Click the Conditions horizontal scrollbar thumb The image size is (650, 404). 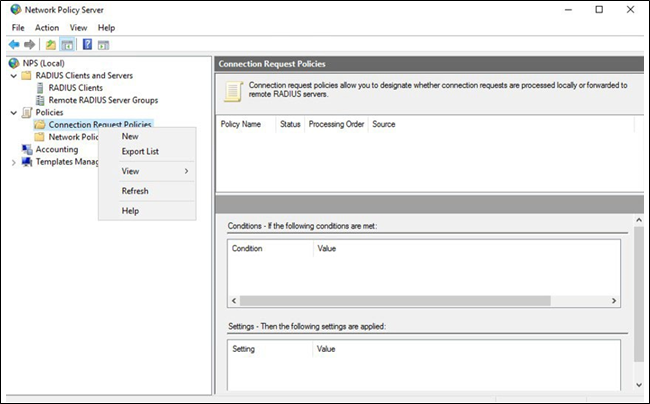[x=395, y=301]
